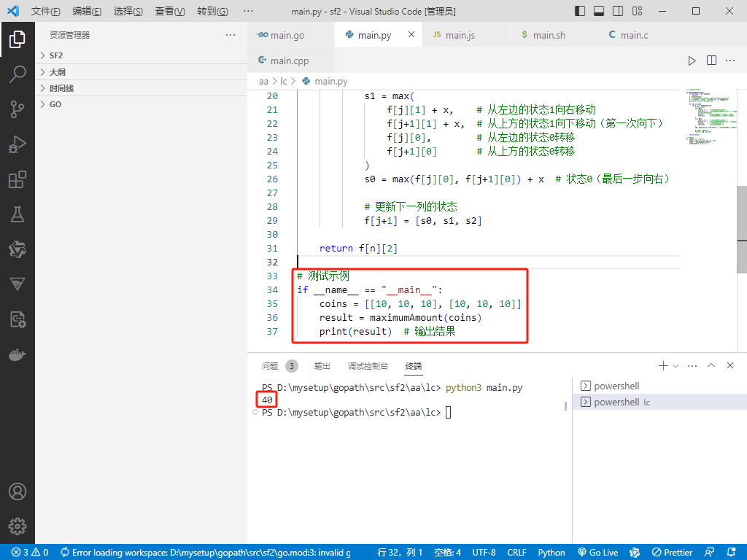Switch to the main.c tab
Screen dimensions: 747x560
(x=641, y=35)
